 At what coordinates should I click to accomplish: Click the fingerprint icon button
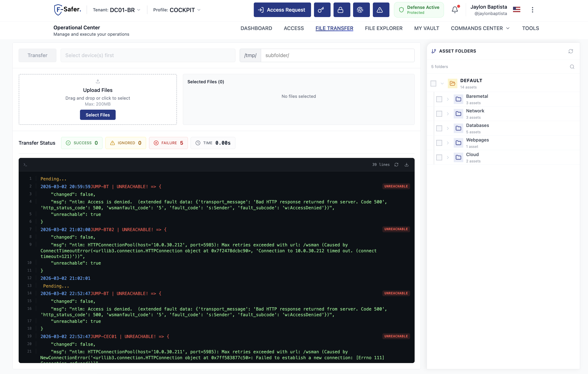[x=361, y=10]
